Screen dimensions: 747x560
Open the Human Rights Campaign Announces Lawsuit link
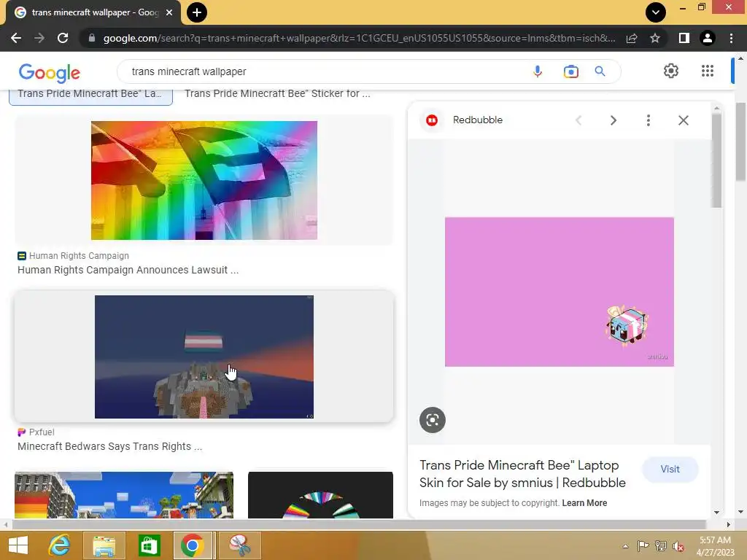pos(128,270)
